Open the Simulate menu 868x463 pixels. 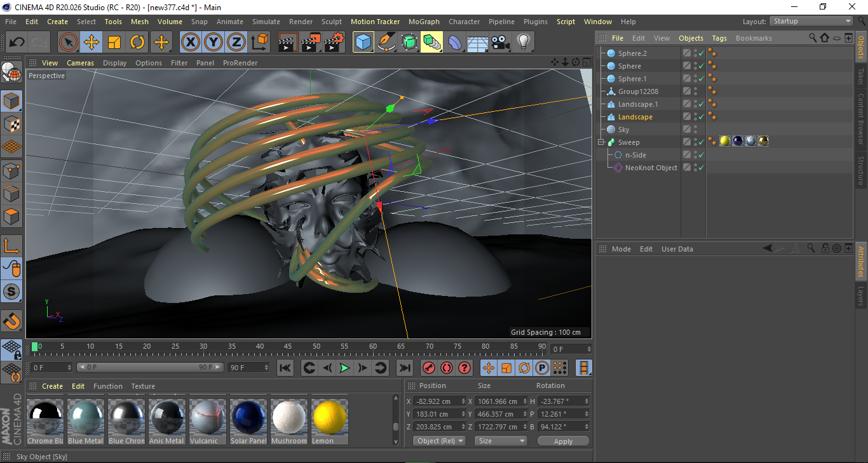266,22
